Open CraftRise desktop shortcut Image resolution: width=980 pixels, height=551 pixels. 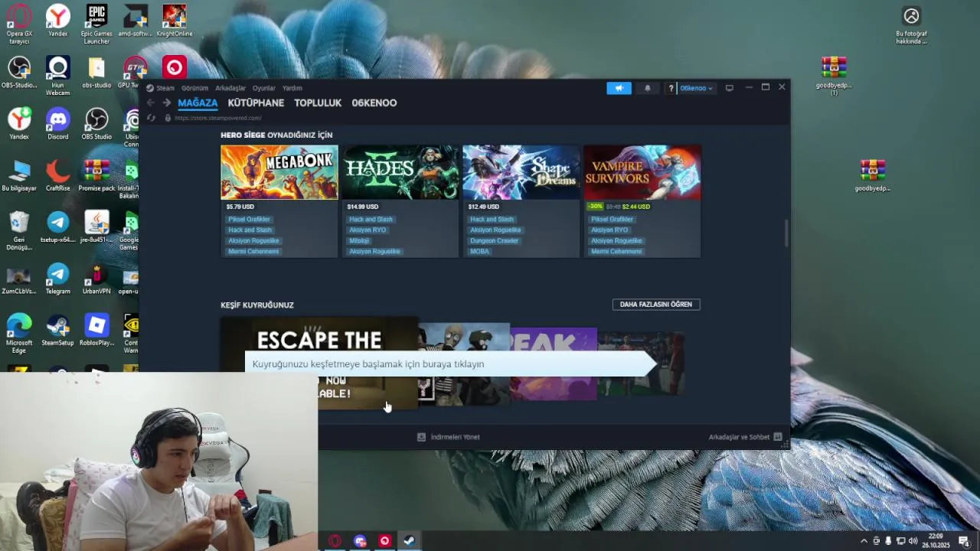(x=57, y=175)
